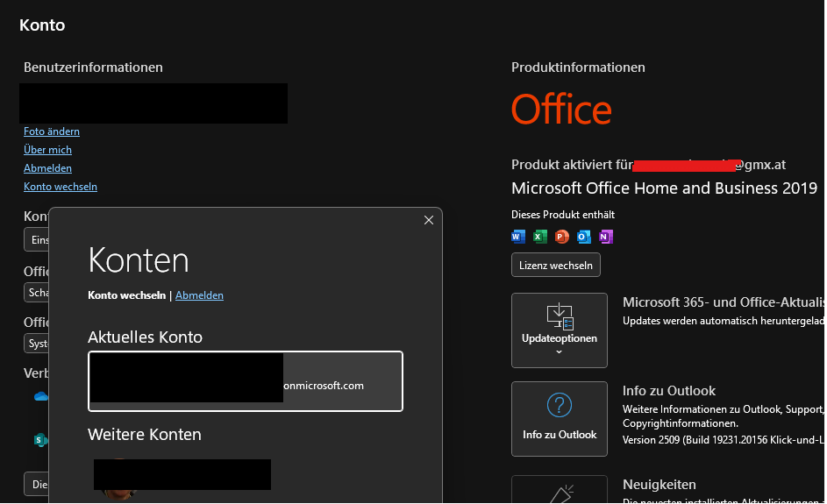Click the Excel app icon
The width and height of the screenshot is (827, 504).
540,237
